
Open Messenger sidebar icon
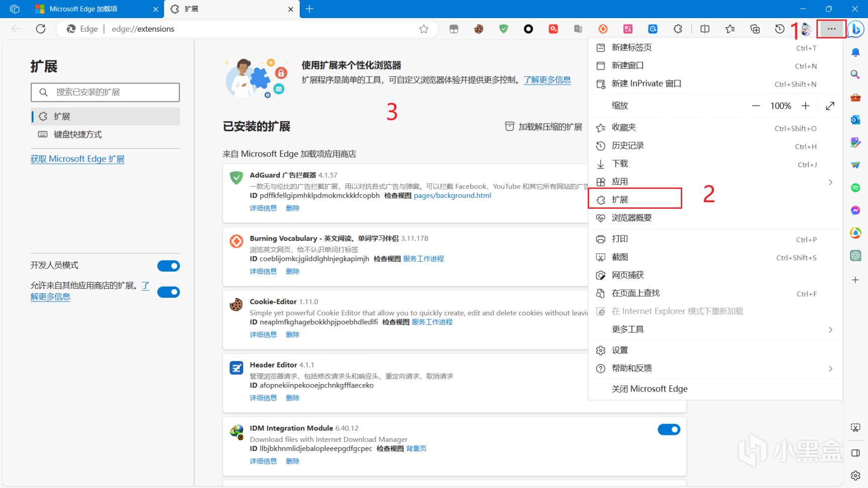(x=855, y=210)
